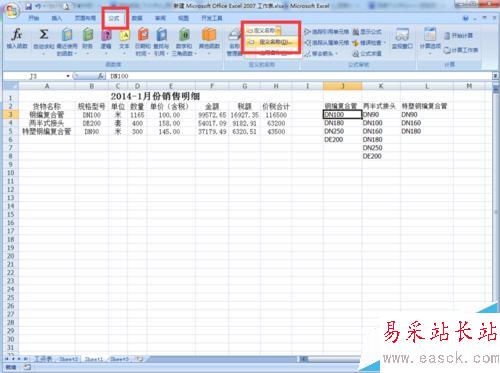Click the formula bar showing DN100
Image resolution: width=500 pixels, height=373 pixels.
click(x=300, y=76)
